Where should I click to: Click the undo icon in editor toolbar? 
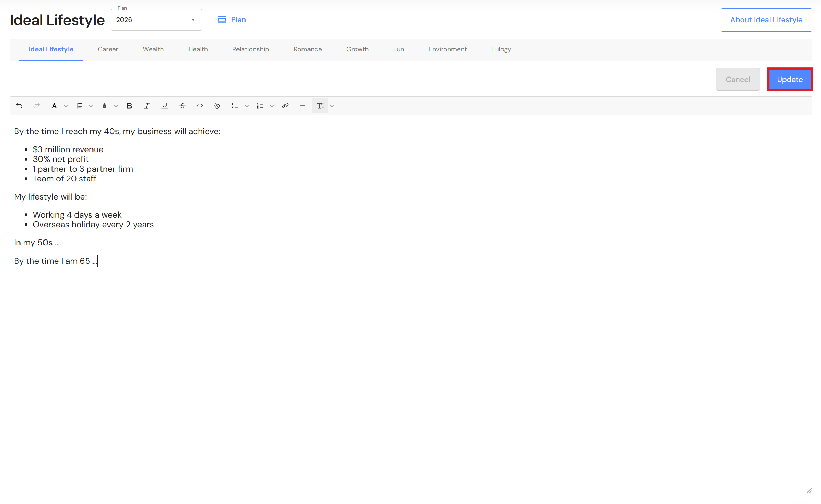19,106
